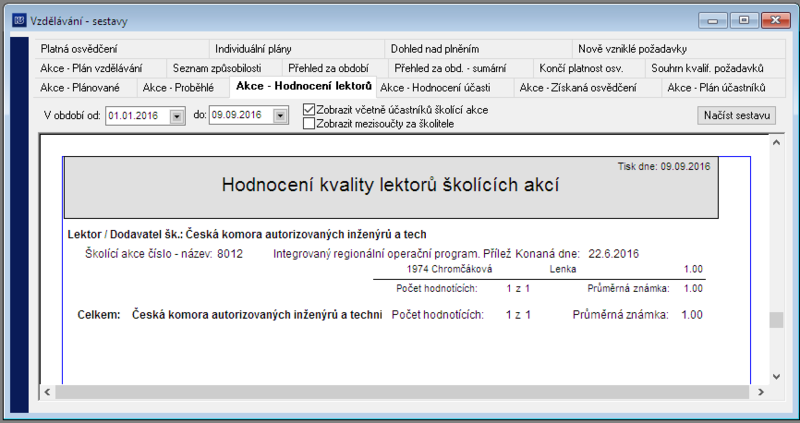This screenshot has width=800, height=423.
Task: Switch to Akce - Plán účastníků tab
Action: coord(723,88)
